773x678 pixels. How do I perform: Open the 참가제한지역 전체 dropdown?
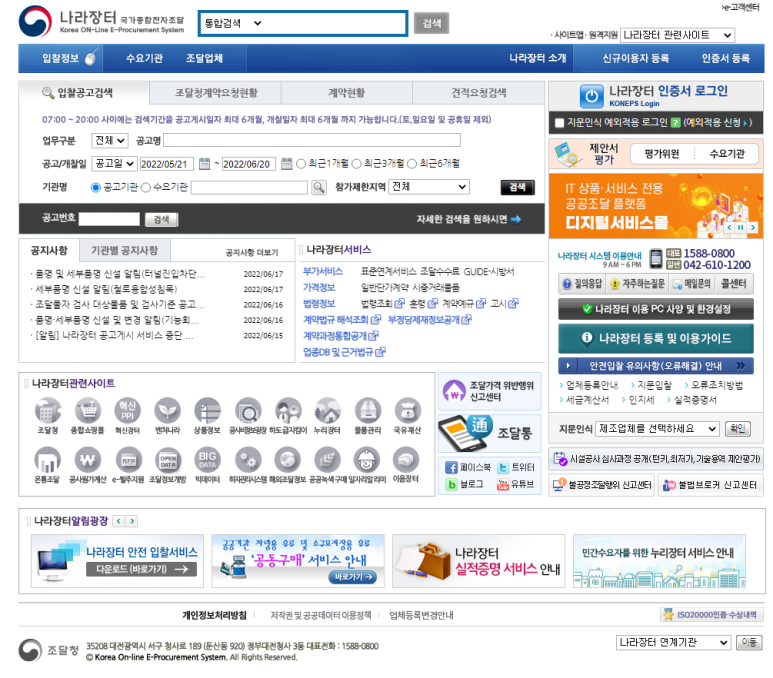pyautogui.click(x=429, y=187)
